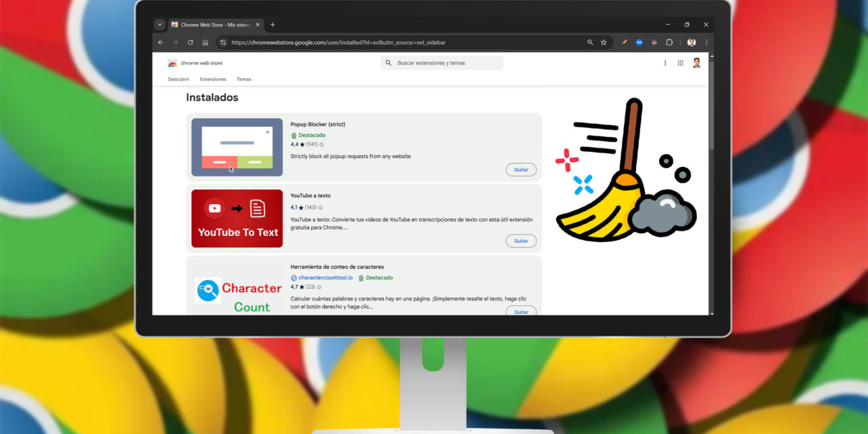View site information icon in address bar
868x434 pixels.
tap(223, 42)
